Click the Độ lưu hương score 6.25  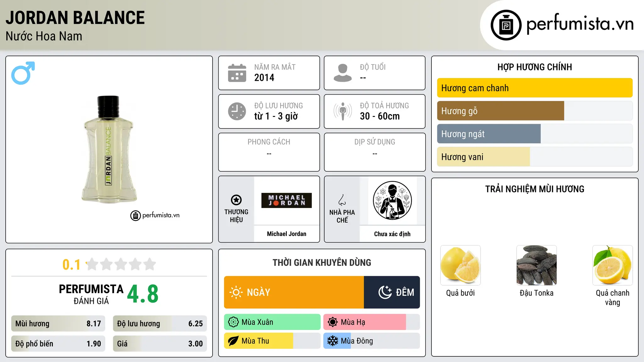click(196, 324)
